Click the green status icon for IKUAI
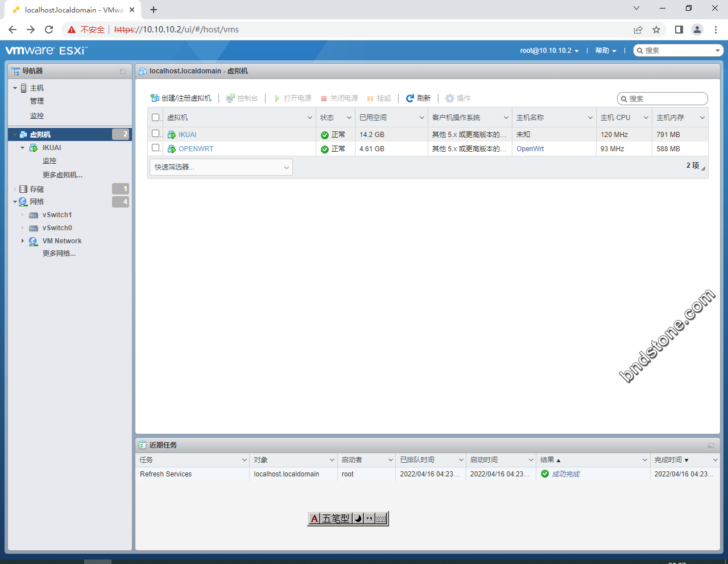This screenshot has width=728, height=564. 325,135
